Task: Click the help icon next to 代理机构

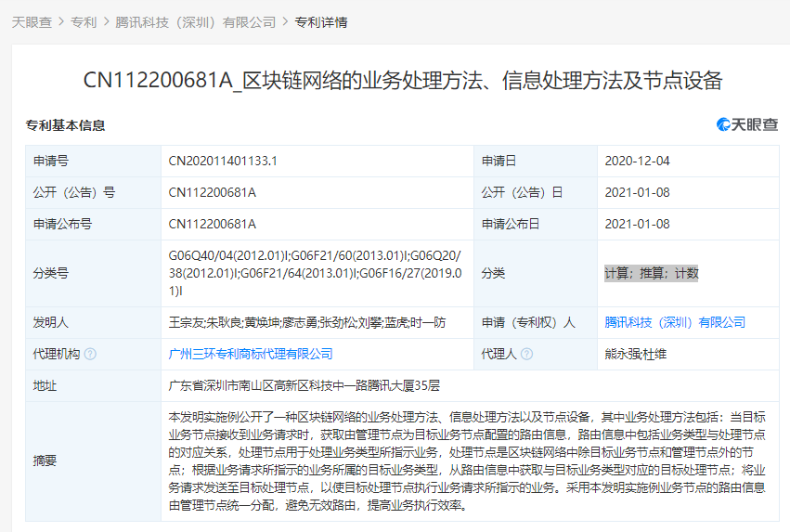Action: click(x=90, y=354)
